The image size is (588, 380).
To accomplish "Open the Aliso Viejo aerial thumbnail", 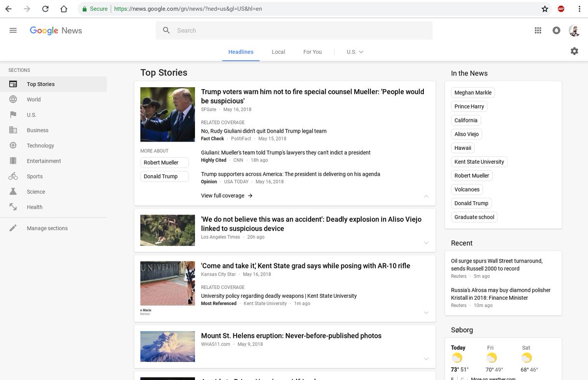I will click(x=168, y=230).
